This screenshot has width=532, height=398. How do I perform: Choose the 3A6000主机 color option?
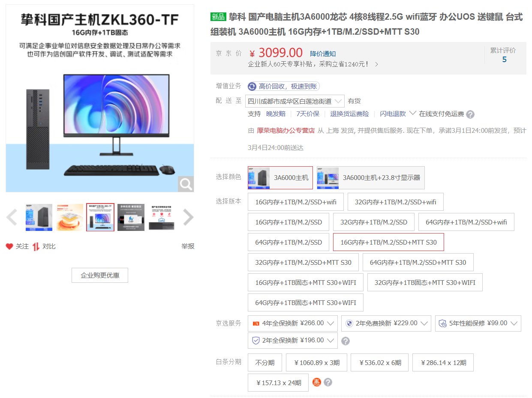280,178
